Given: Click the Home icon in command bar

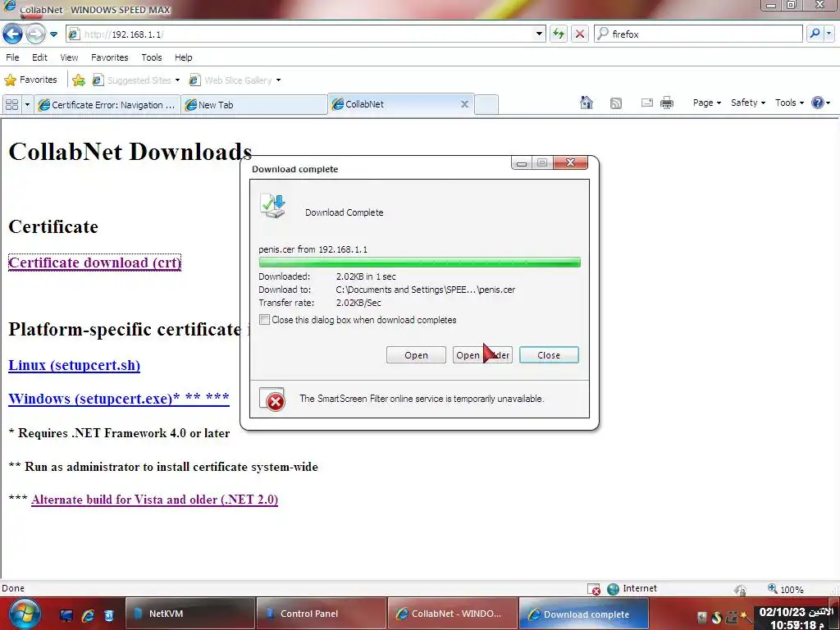Looking at the screenshot, I should pyautogui.click(x=587, y=103).
